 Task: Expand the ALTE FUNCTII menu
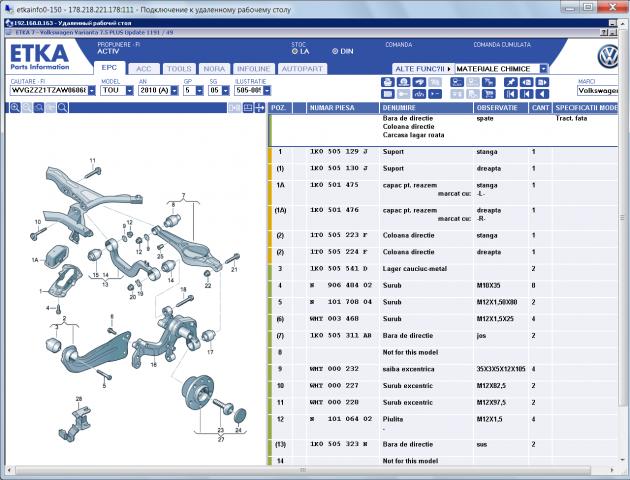tap(423, 69)
